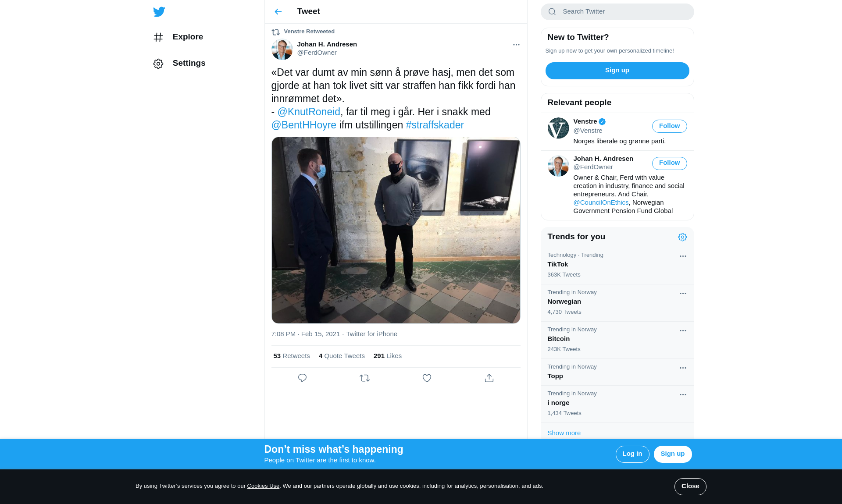
Task: Open Settings from the sidebar
Action: (179, 64)
